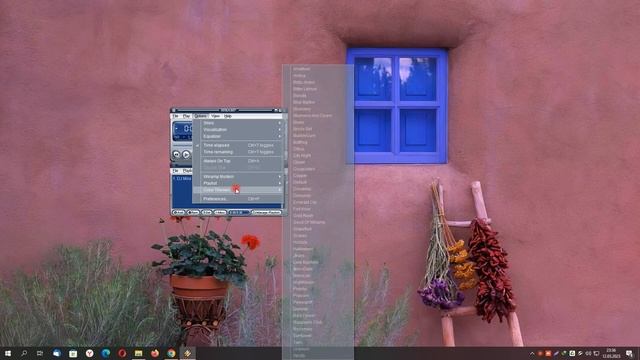Open taskbar Search
The image size is (640, 360).
24,353
